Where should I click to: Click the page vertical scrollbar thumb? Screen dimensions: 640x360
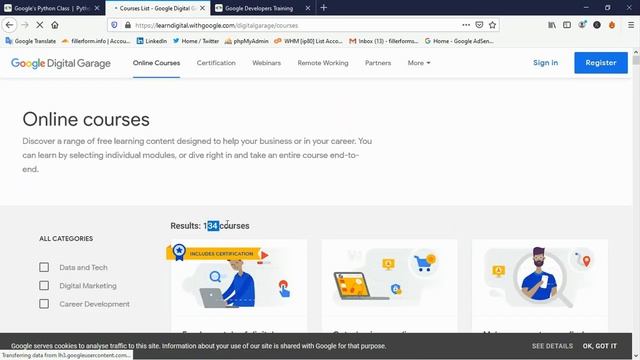pyautogui.click(x=636, y=60)
